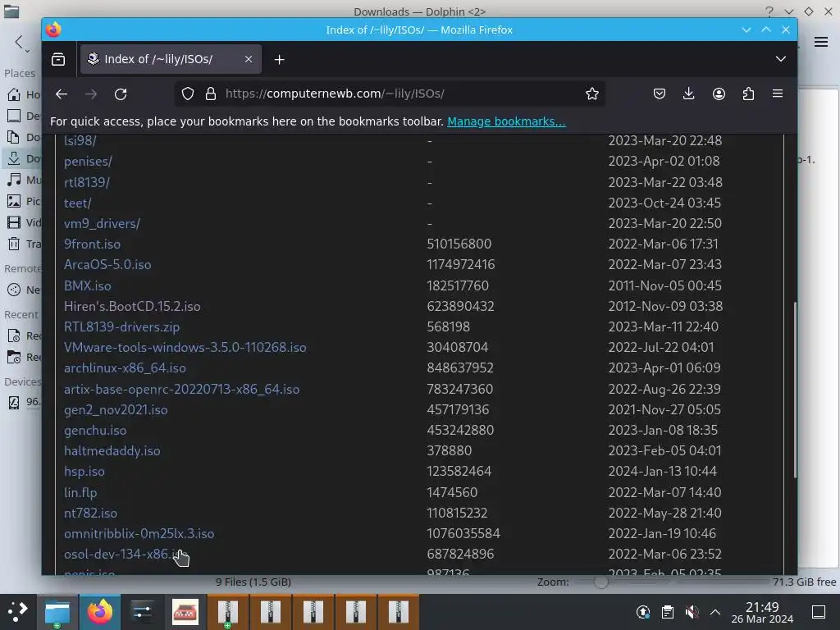The width and height of the screenshot is (840, 630).
Task: Open the Music place in Dolphin sidebar
Action: coord(23,180)
